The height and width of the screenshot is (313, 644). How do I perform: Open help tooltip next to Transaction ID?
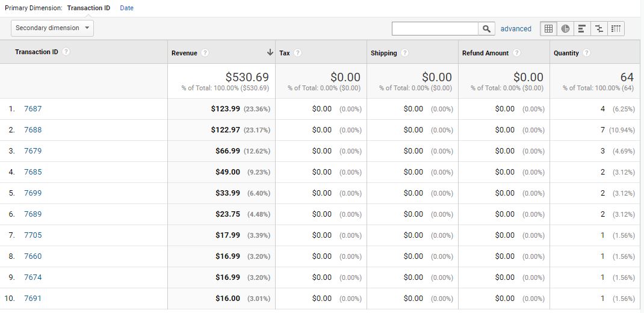(x=66, y=52)
